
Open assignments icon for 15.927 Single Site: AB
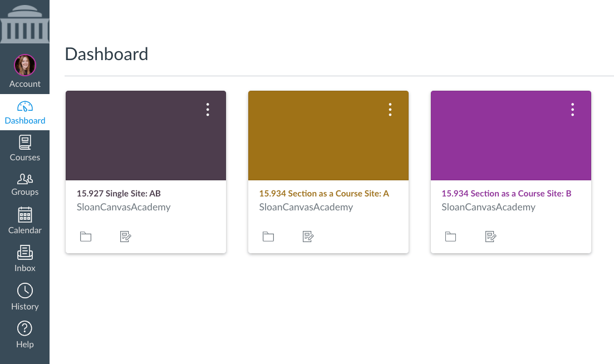pos(125,237)
